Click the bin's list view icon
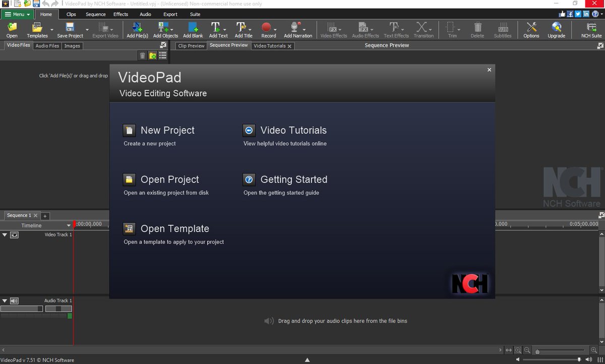The image size is (605, 364). point(163,55)
